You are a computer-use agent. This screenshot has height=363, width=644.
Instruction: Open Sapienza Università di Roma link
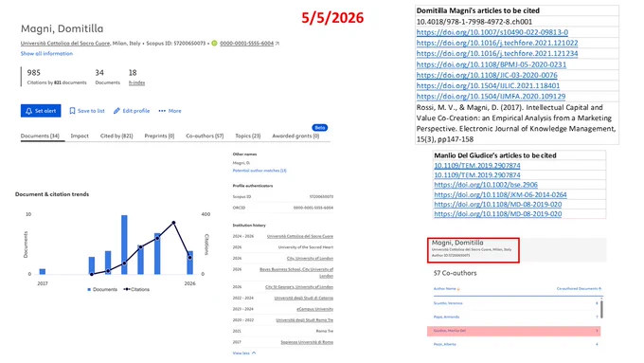tap(307, 342)
